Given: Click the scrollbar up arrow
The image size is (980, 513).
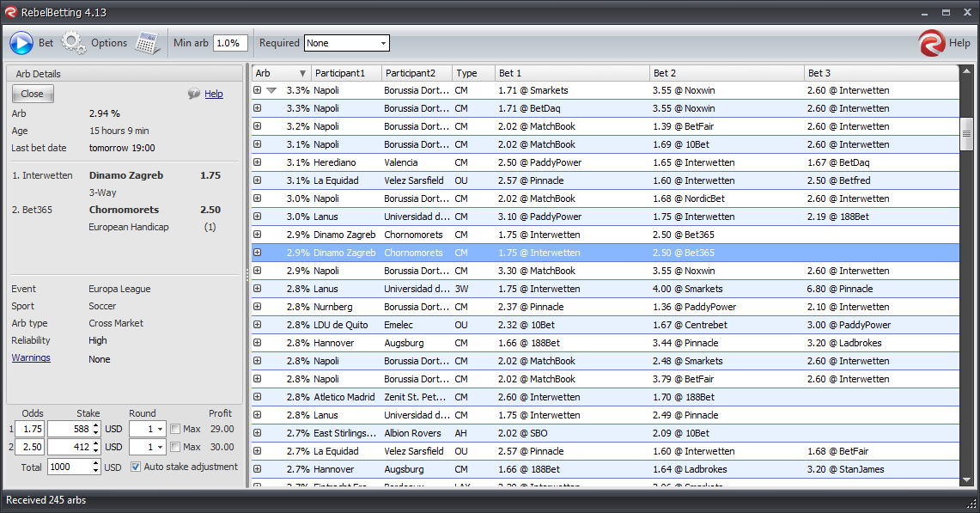Looking at the screenshot, I should pos(967,71).
